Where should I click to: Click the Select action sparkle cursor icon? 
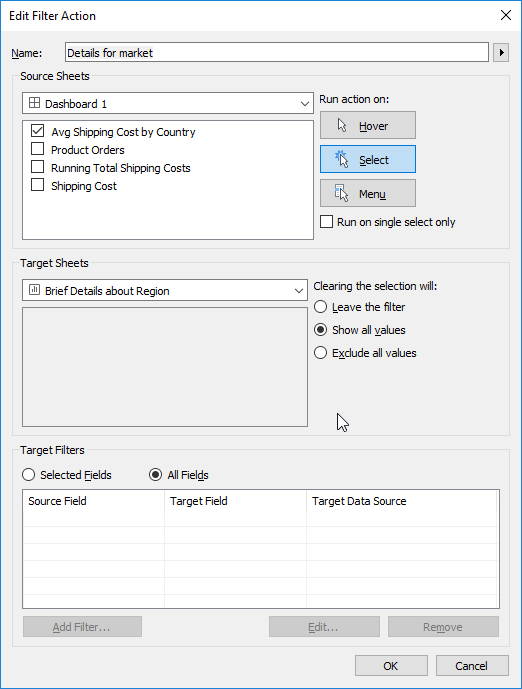[x=341, y=159]
